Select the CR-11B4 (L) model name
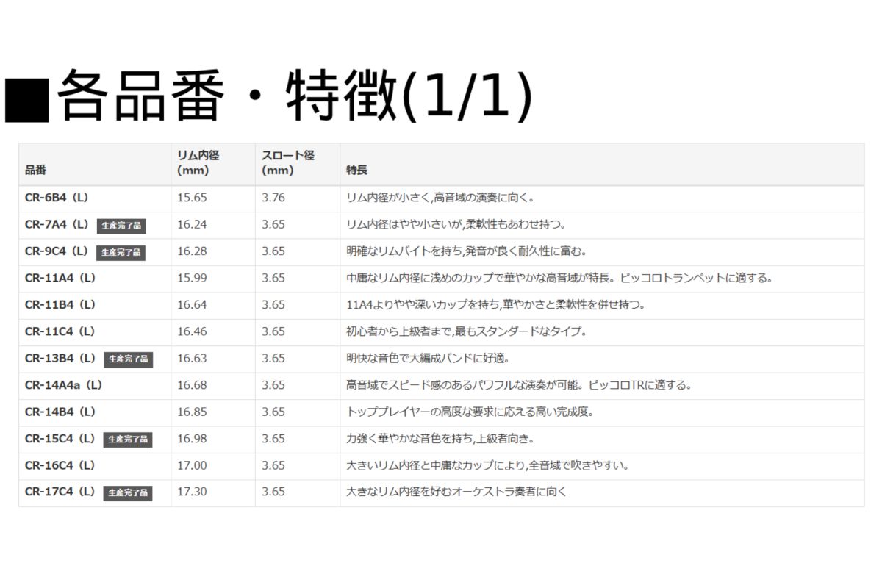The height and width of the screenshot is (588, 882). (x=60, y=304)
